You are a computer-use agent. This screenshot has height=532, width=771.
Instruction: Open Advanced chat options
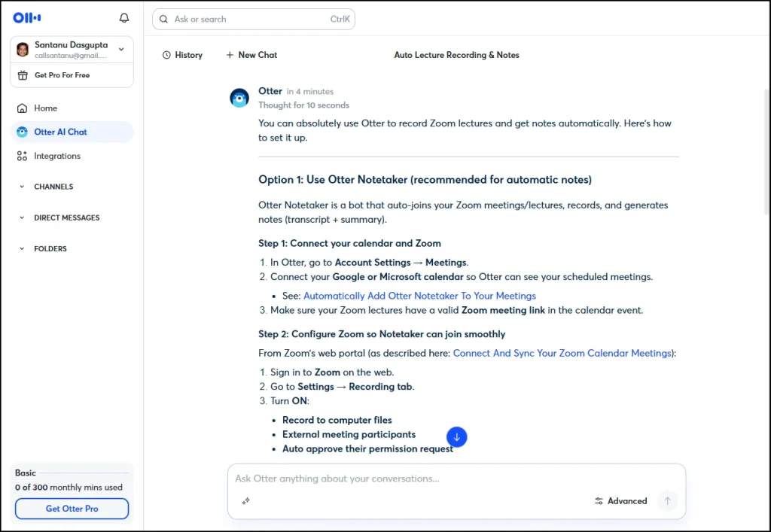coord(620,501)
